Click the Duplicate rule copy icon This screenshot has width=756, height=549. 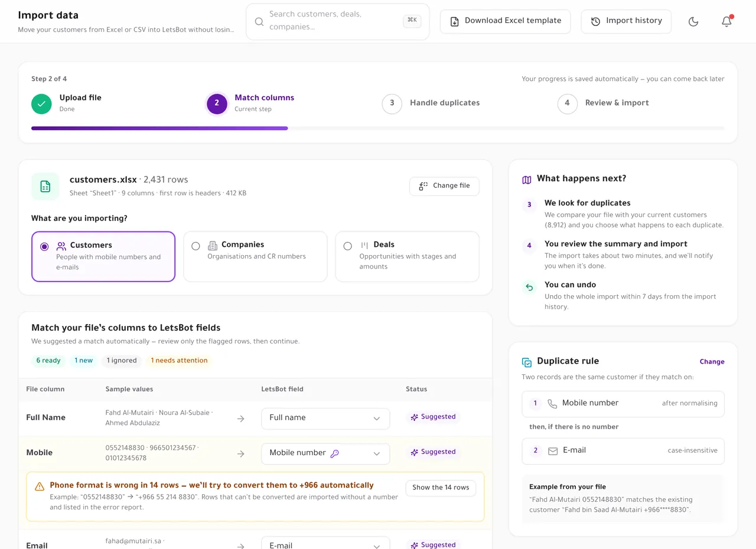[x=527, y=362]
